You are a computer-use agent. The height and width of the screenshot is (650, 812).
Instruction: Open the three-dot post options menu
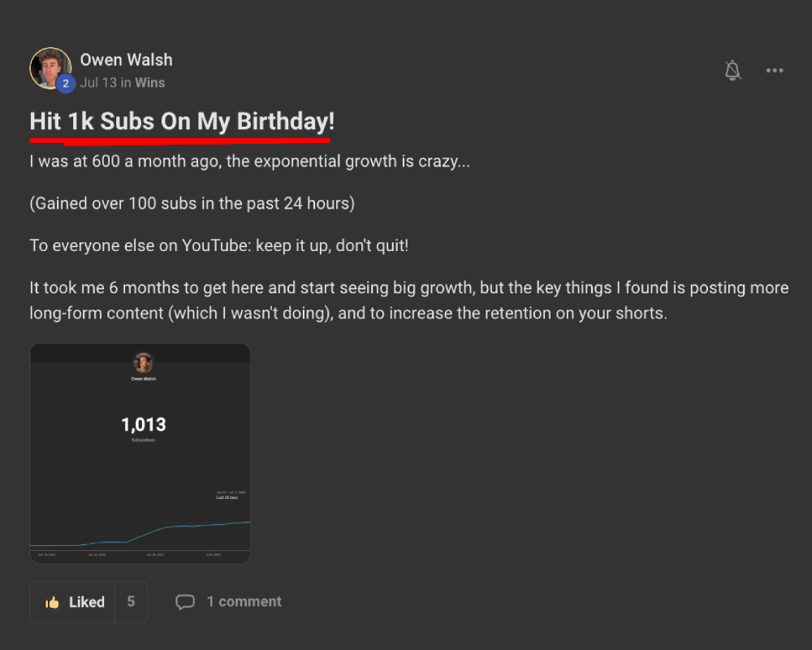pos(775,71)
